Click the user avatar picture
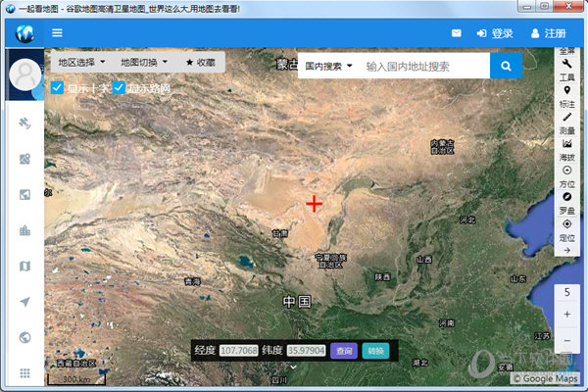588x392 pixels. tap(25, 75)
